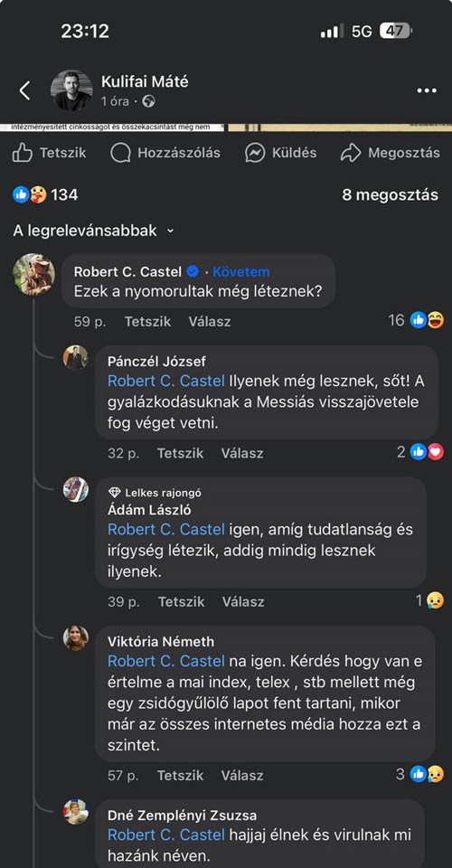
Task: Open the 134 reactions list
Action: [x=45, y=195]
